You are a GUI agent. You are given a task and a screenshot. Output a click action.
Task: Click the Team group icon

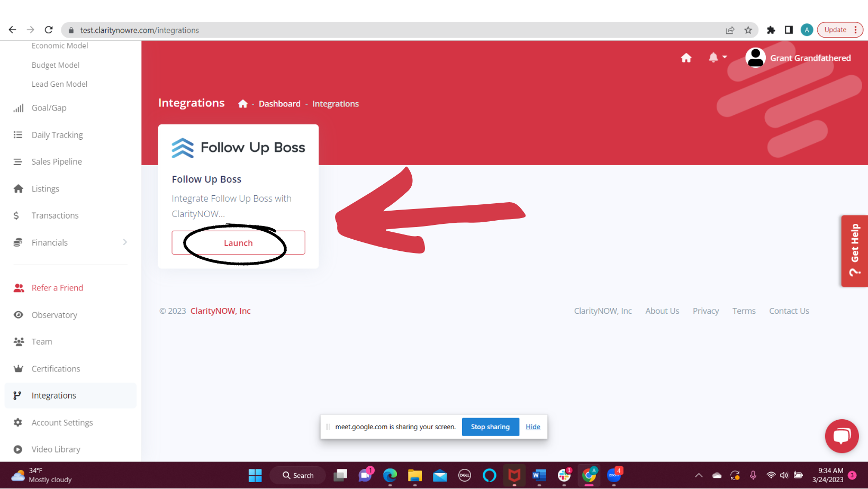pyautogui.click(x=19, y=342)
